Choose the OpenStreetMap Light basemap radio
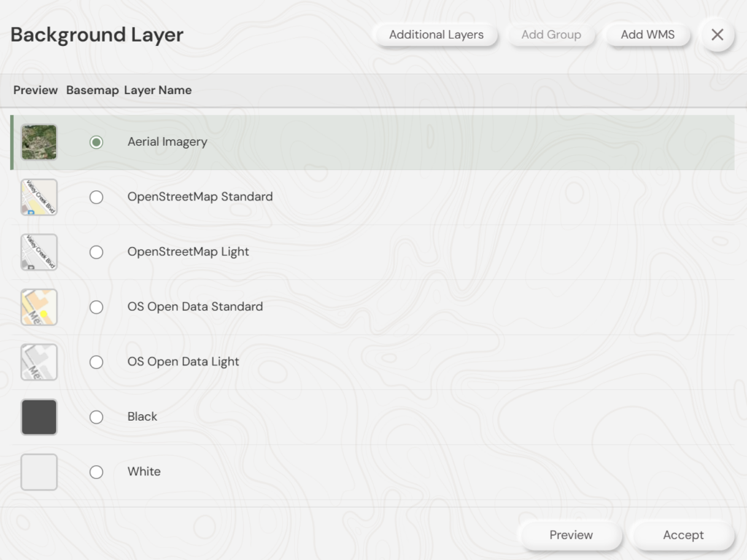Image resolution: width=747 pixels, height=560 pixels. [96, 252]
